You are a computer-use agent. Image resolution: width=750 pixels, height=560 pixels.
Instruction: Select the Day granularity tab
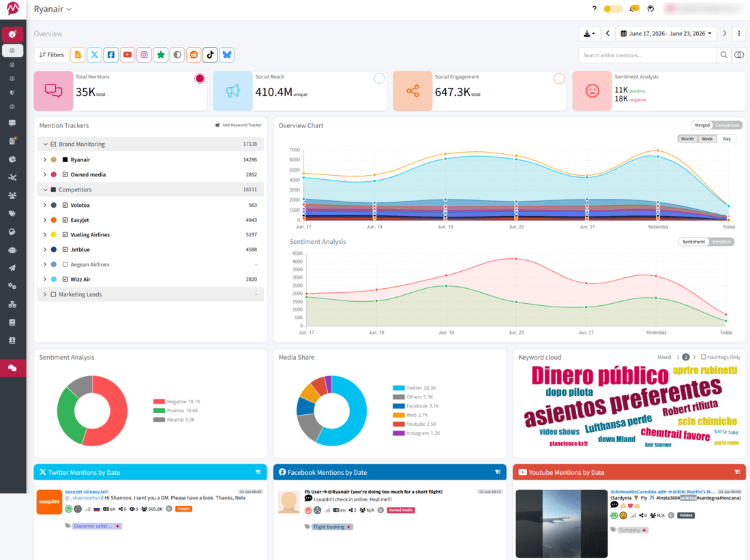[727, 139]
